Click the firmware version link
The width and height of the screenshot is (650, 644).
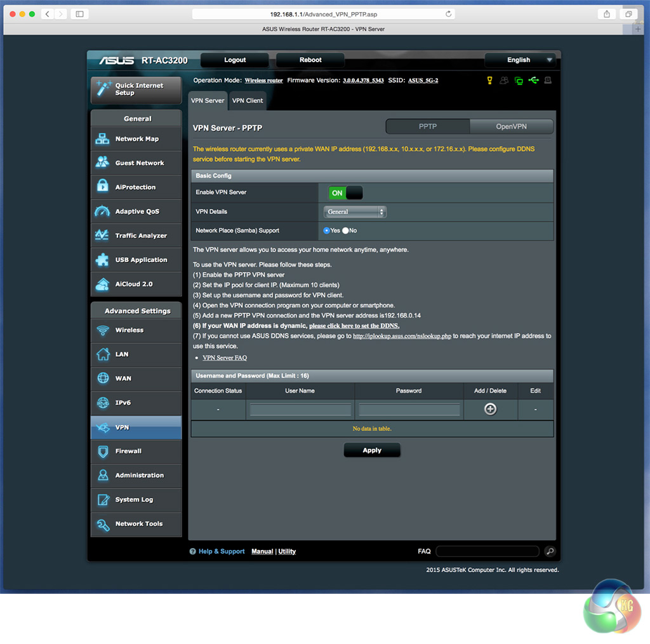point(363,81)
